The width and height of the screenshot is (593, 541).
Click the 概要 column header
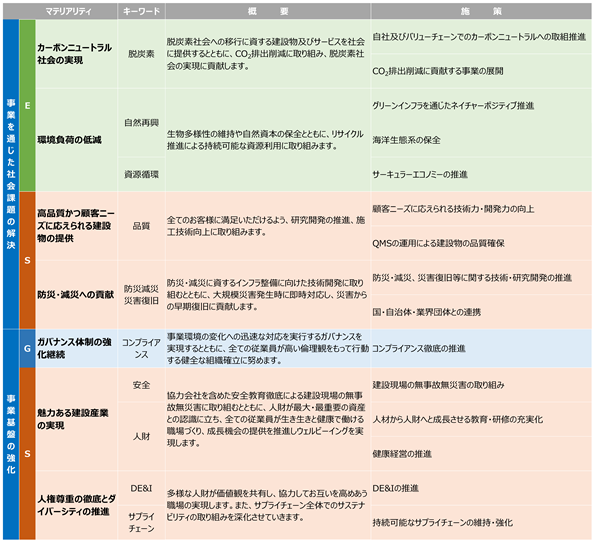268,11
